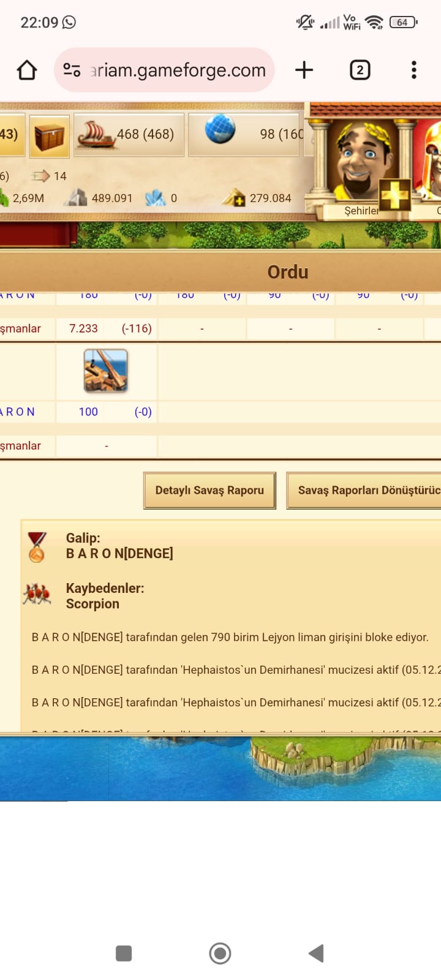Screen dimensions: 441x980
Task: Click the Ordu header title
Action: click(288, 272)
